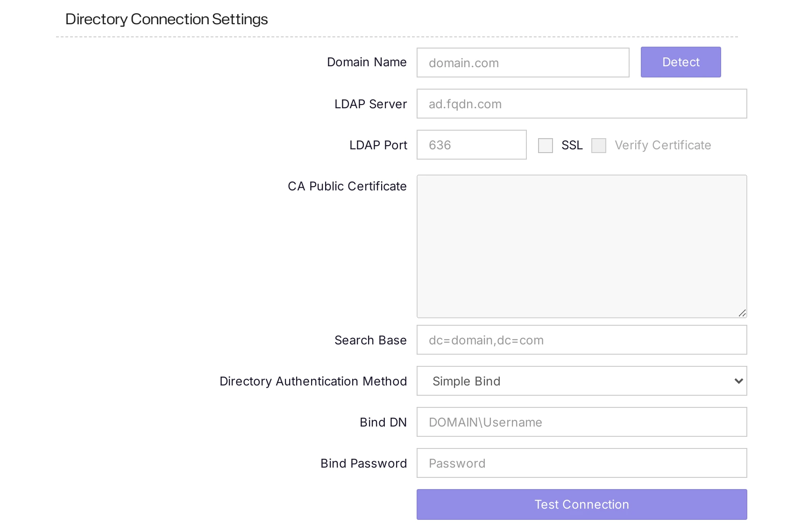
Task: Enable the SSL checkbox
Action: click(546, 146)
